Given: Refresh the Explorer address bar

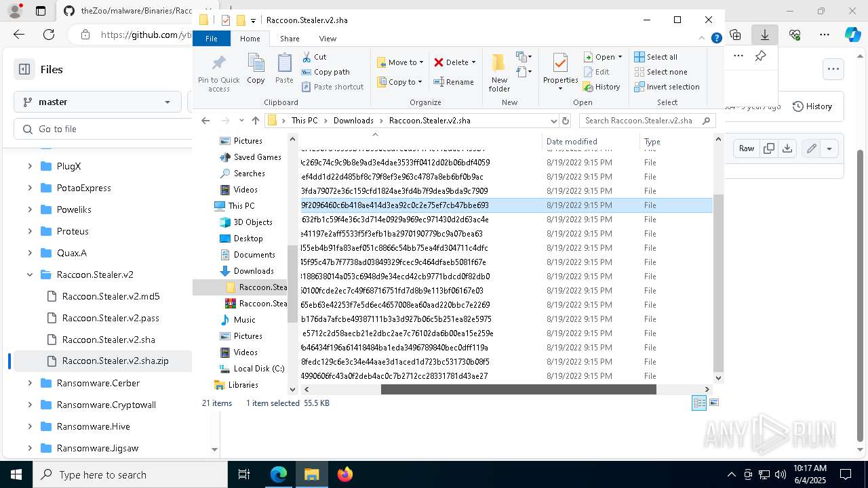Looking at the screenshot, I should point(566,121).
